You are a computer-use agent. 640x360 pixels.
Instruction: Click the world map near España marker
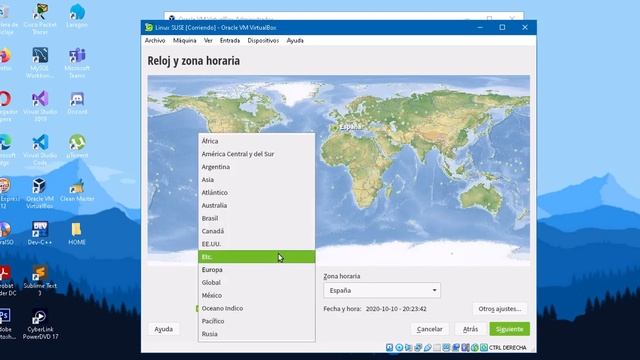335,128
